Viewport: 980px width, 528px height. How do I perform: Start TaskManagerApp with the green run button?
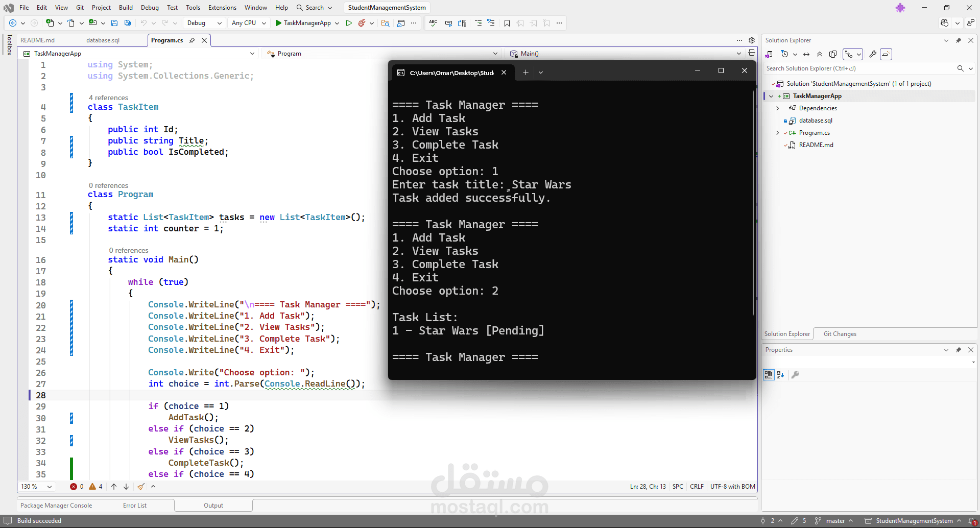[x=278, y=23]
